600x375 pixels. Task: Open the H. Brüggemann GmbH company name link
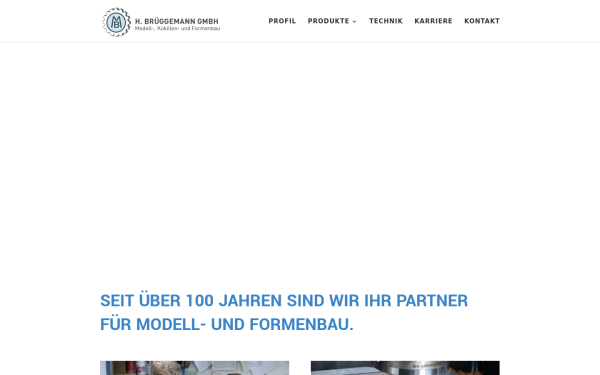(x=177, y=21)
